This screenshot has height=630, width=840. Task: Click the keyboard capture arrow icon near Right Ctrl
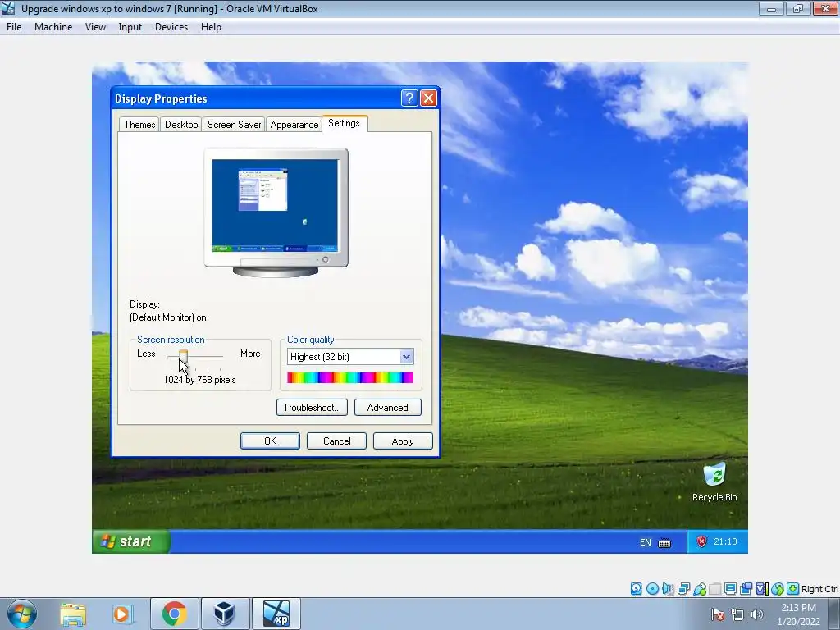793,589
